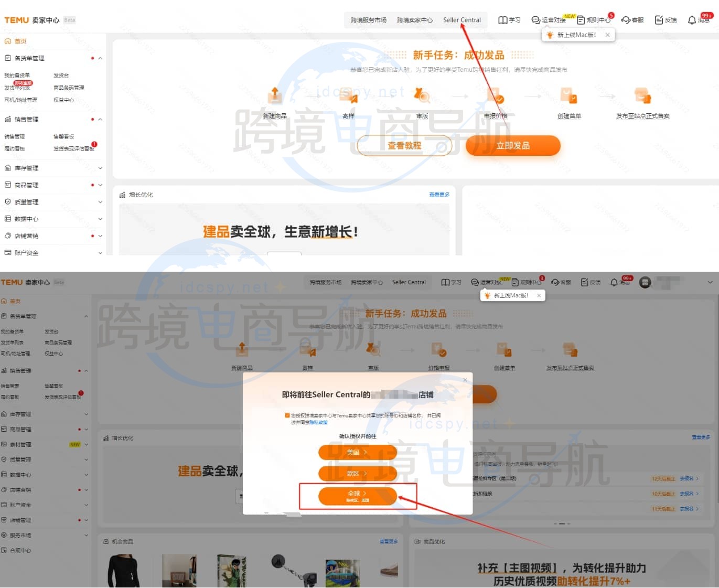Open the black dress product thumbnail
719x588 pixels.
coord(123,571)
